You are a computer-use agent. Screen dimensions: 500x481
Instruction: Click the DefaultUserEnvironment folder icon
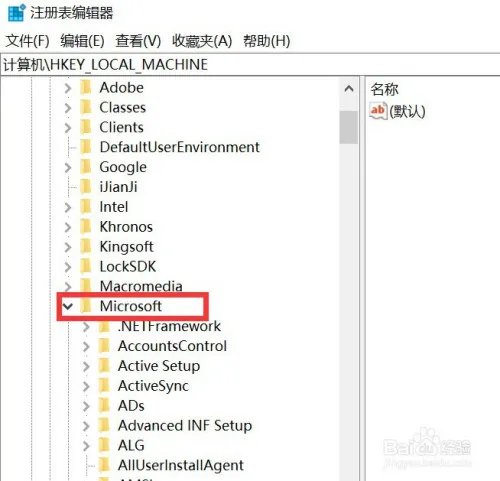point(86,147)
